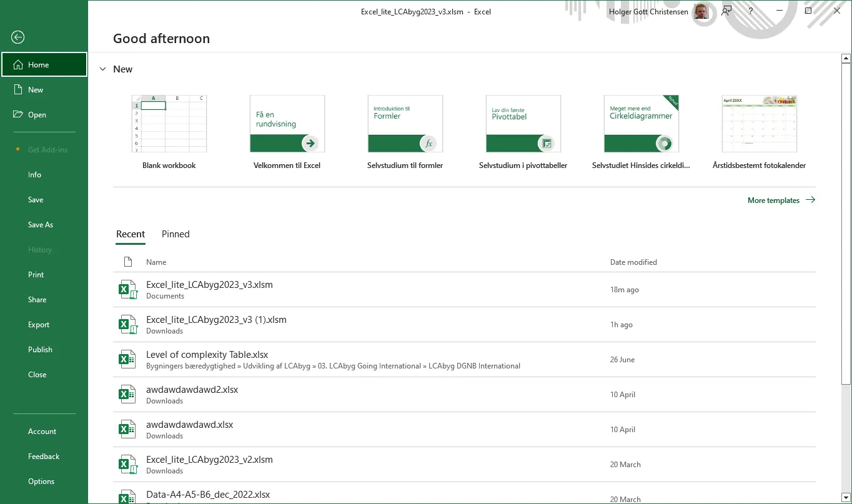Open awdawdawdawd.xlsx from recent list
Viewport: 852px width, 504px height.
465,430
